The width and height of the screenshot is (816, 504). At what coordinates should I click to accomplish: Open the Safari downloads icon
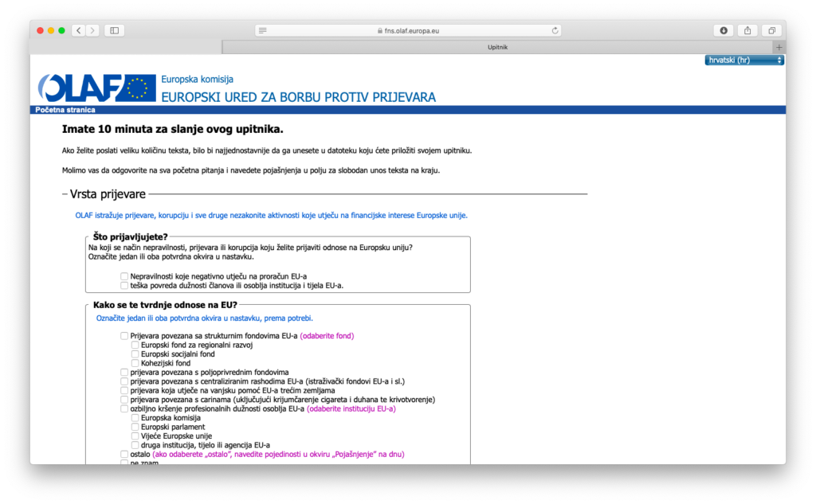tap(724, 30)
